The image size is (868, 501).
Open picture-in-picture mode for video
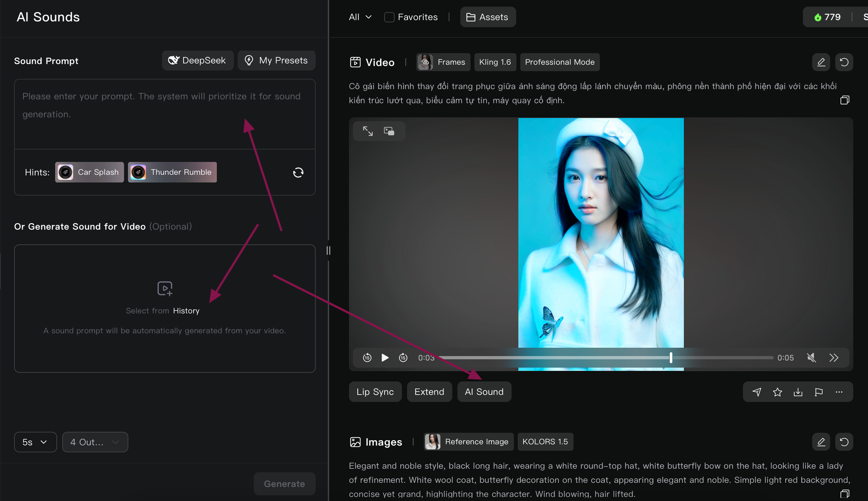click(389, 131)
